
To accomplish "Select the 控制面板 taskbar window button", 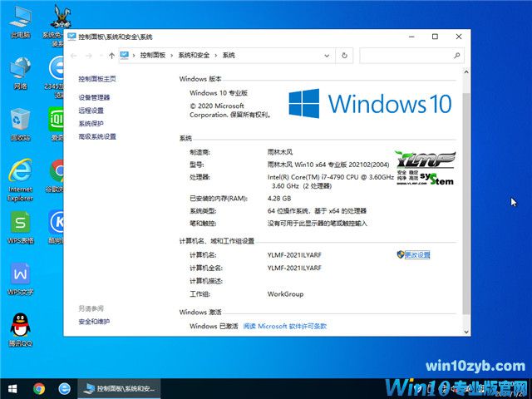I will click(x=119, y=388).
